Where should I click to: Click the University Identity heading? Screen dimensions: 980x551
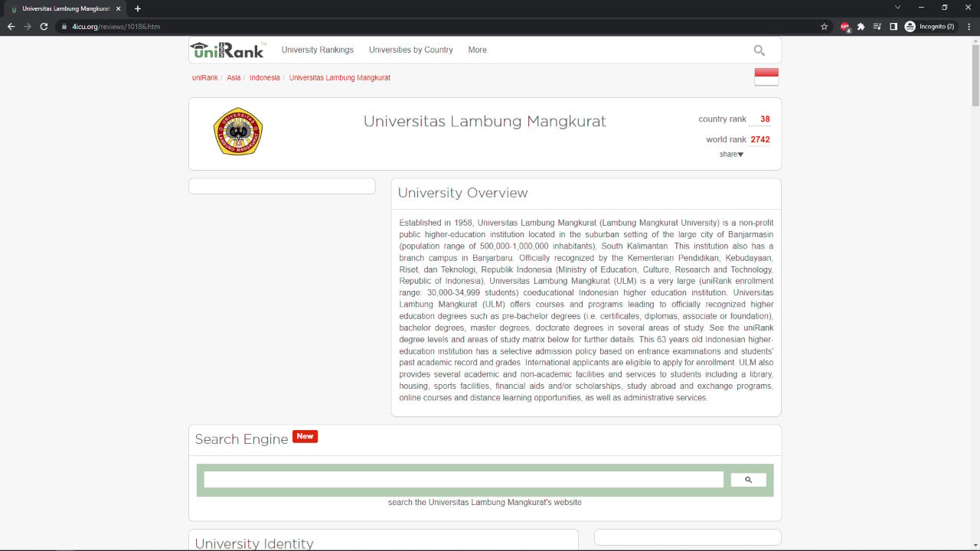(254, 543)
